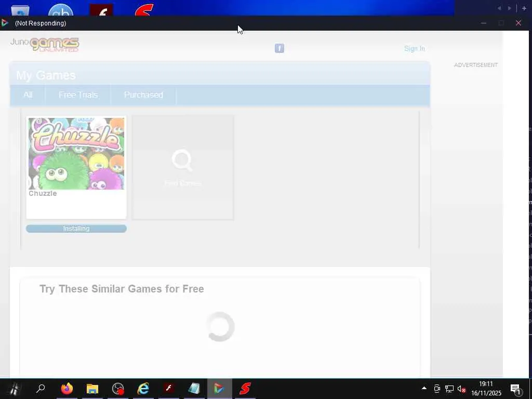Click the Try These Similar Games heading
The width and height of the screenshot is (532, 399).
(x=122, y=289)
